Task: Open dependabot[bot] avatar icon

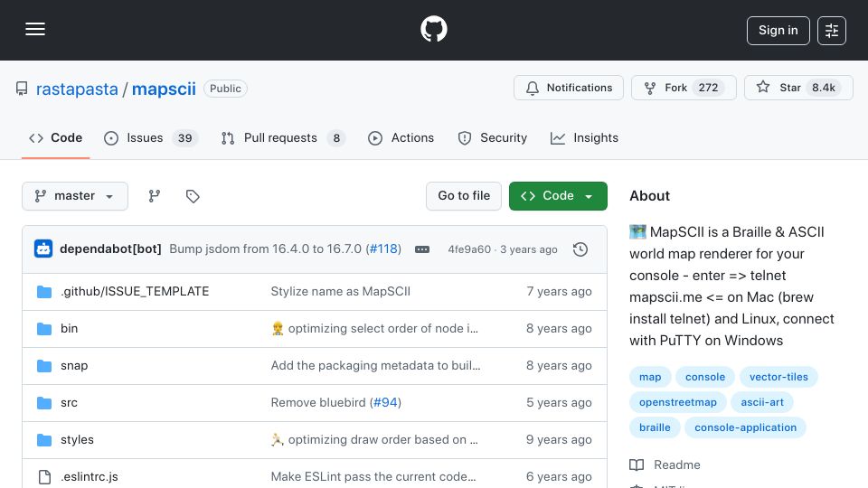Action: (43, 249)
